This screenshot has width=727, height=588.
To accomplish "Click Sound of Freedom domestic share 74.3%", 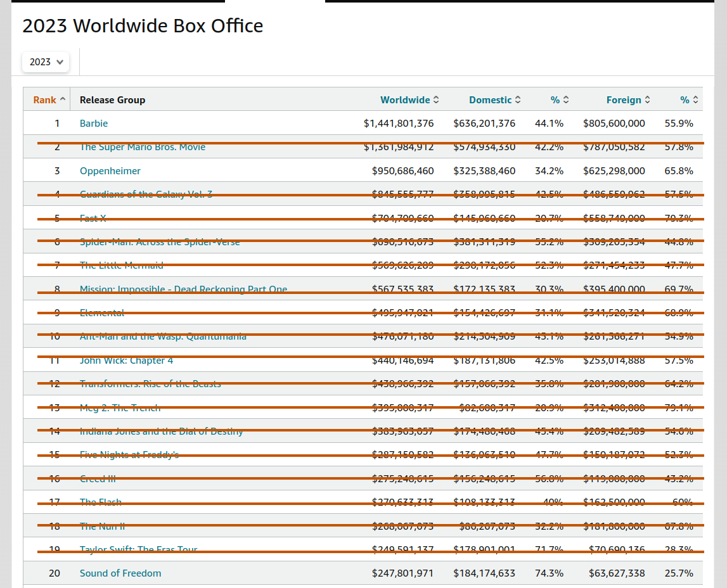I will (549, 573).
